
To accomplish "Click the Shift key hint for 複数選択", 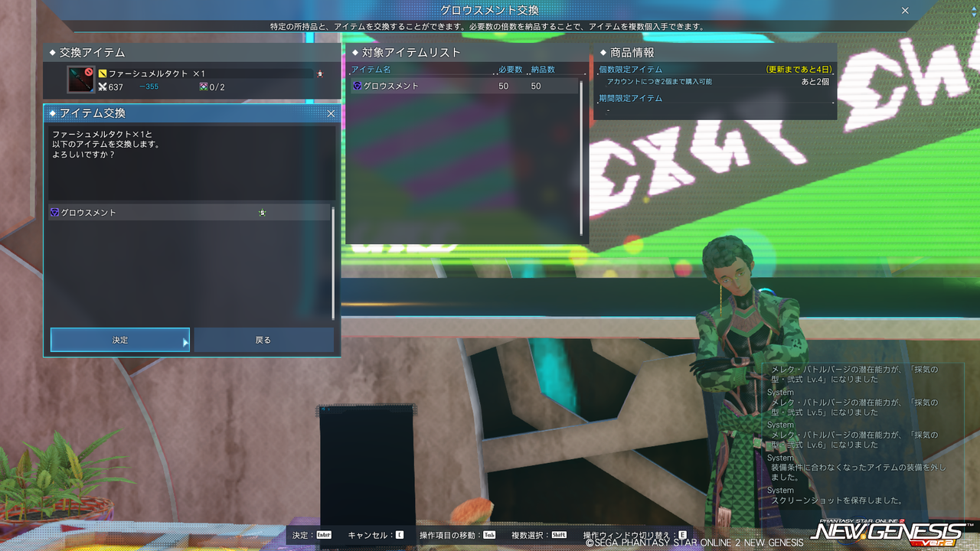I will point(559,535).
